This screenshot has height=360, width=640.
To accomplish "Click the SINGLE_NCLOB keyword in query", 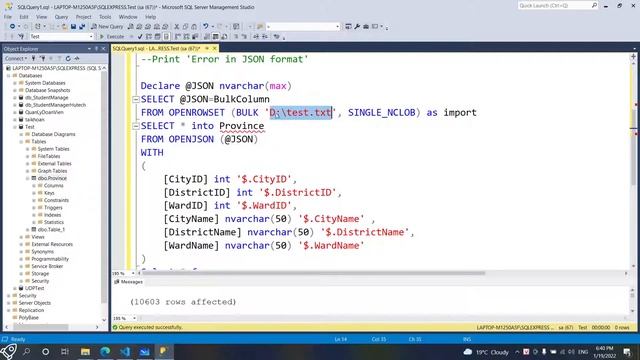I will tap(382, 113).
